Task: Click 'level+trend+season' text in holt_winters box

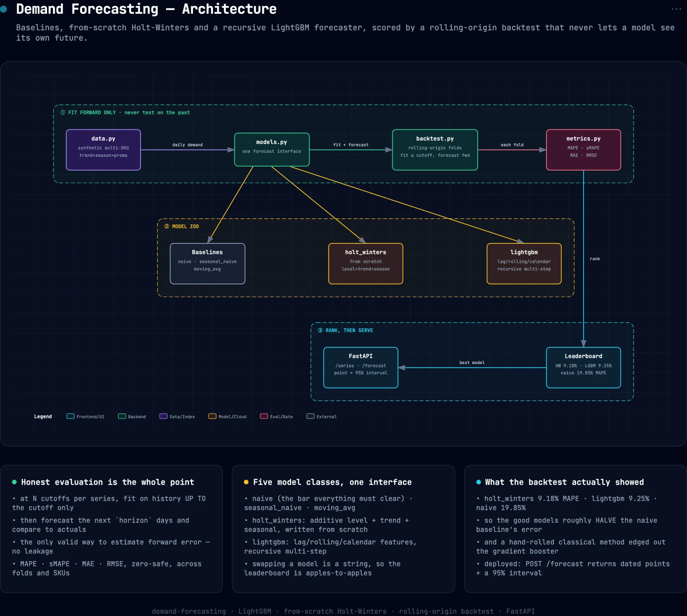Action: point(366,269)
